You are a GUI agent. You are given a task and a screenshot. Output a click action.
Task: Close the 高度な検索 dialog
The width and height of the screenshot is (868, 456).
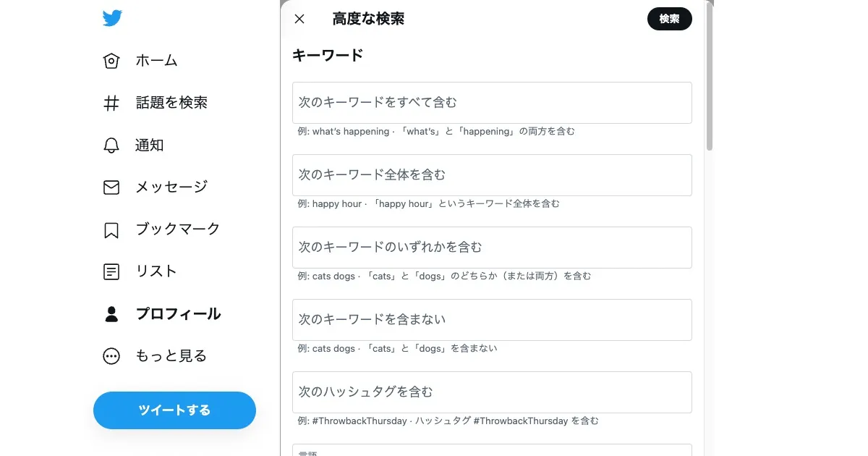click(x=299, y=20)
